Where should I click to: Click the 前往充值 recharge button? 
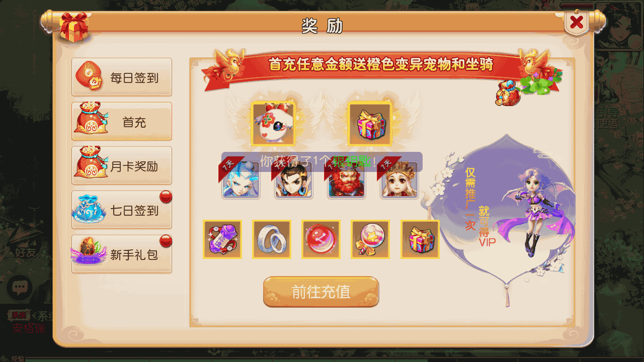tap(321, 292)
